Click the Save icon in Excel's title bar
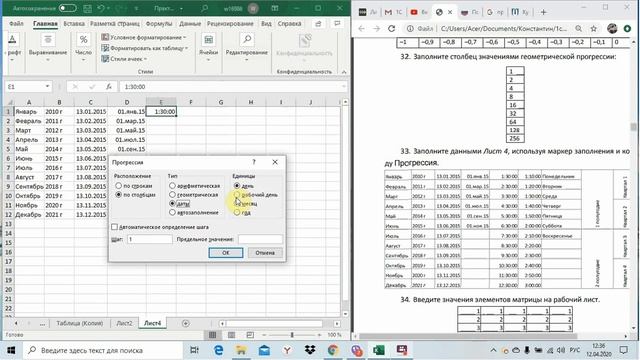 coord(87,8)
